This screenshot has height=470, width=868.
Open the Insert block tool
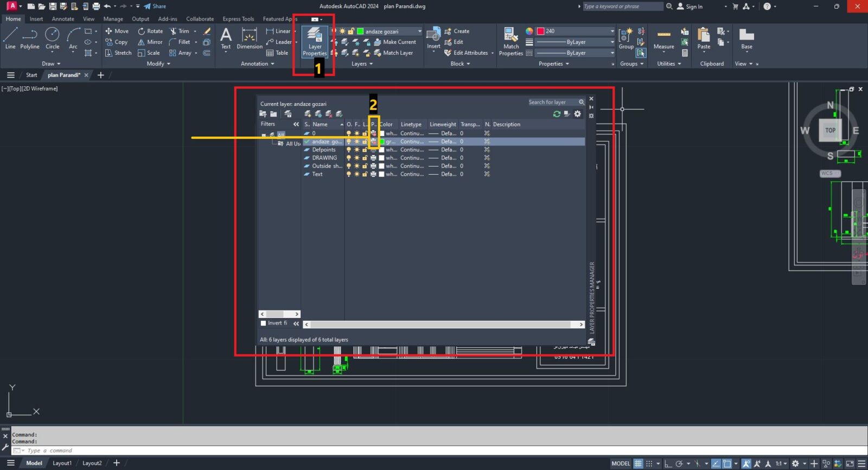(433, 39)
